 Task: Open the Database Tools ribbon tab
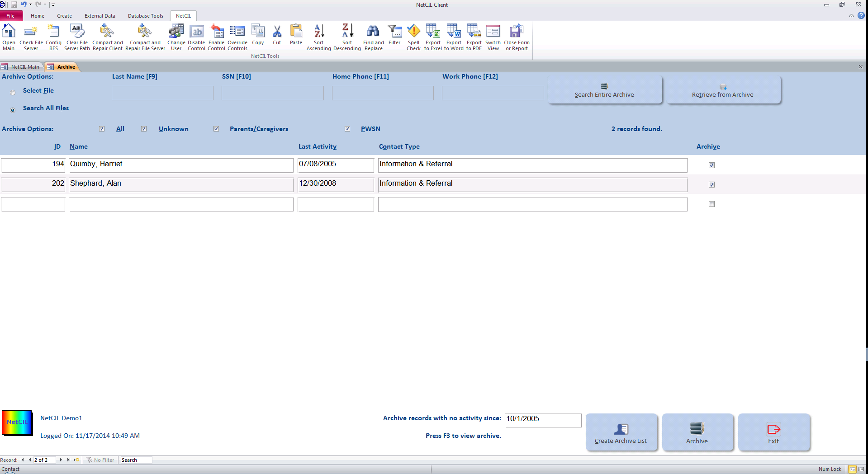(145, 16)
